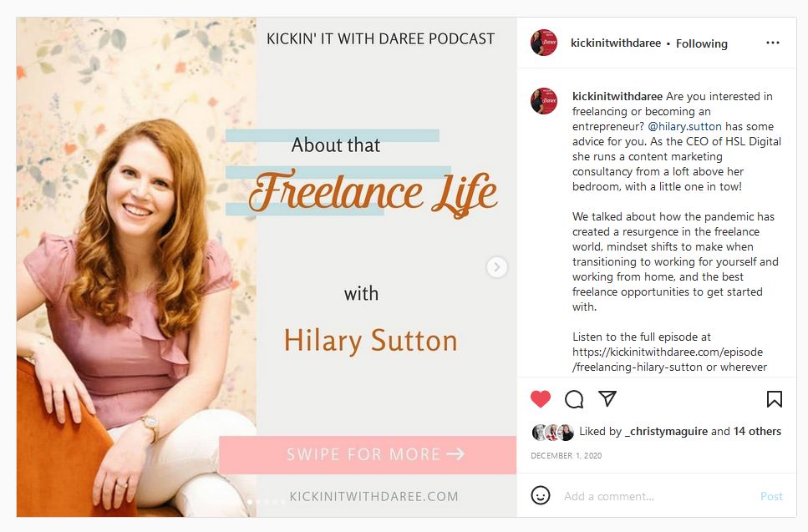This screenshot has height=532, width=808.
Task: Open the @hilary.sutton mention link
Action: (684, 126)
